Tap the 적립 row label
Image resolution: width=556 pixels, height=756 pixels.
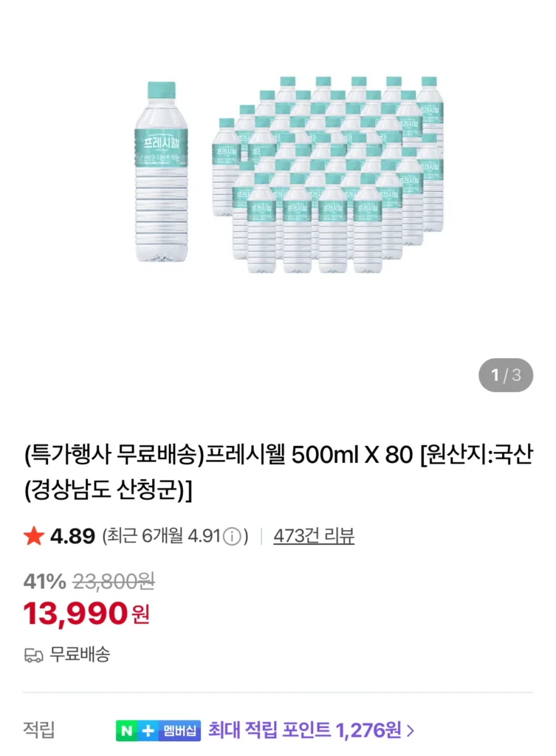coord(39,731)
